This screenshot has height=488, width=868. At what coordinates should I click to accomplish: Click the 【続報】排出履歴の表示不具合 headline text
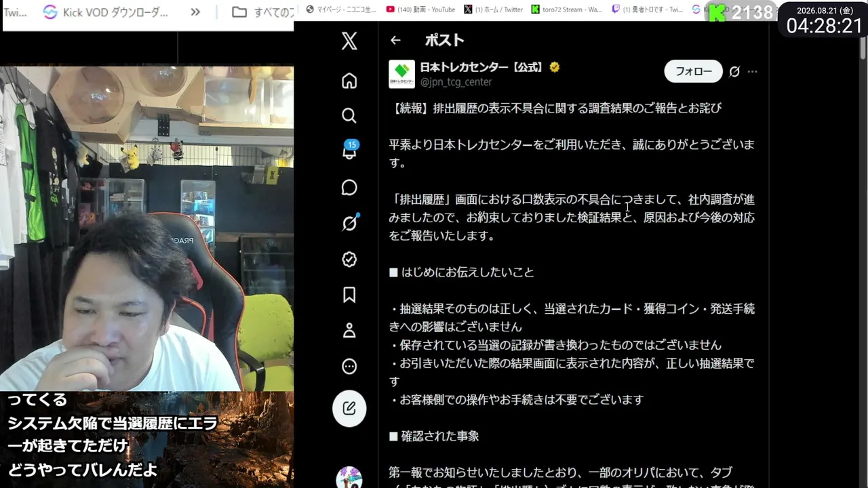(555, 108)
